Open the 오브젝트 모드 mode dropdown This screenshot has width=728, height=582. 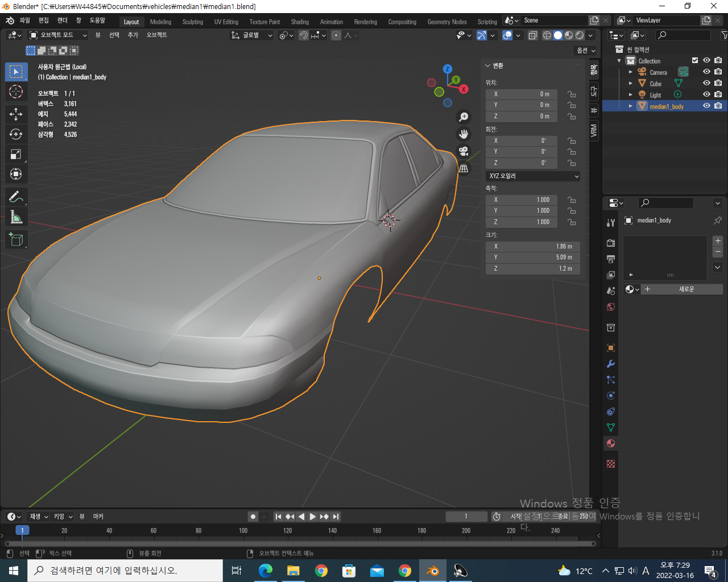click(x=57, y=35)
